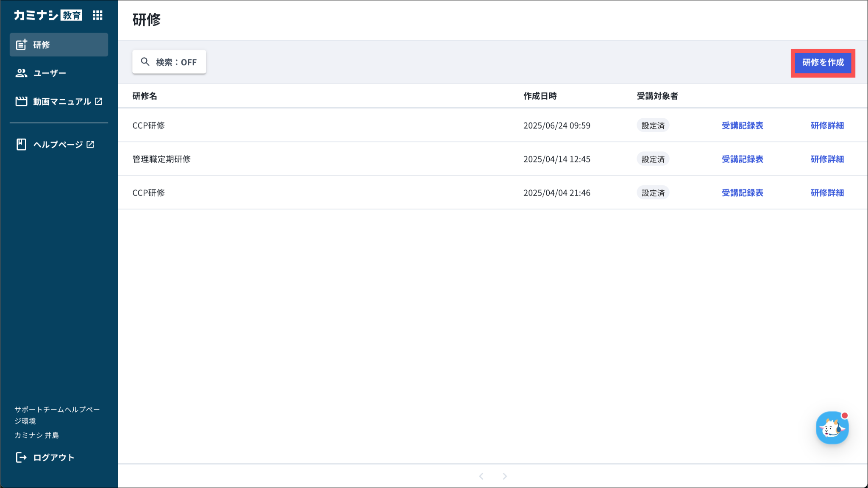The height and width of the screenshot is (488, 868).
Task: Open 研修詳細 for 管理職定期研修
Action: point(827,159)
